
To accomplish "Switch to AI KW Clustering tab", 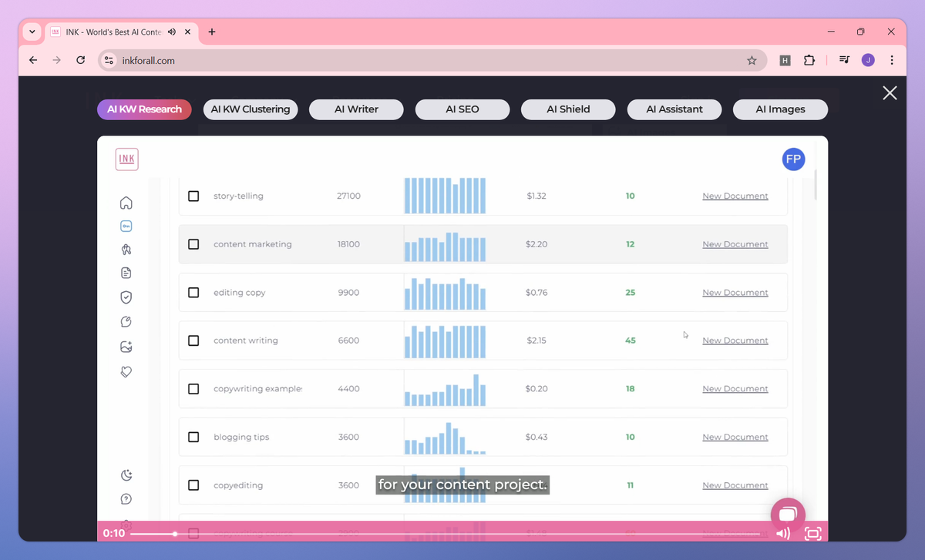I will [251, 109].
